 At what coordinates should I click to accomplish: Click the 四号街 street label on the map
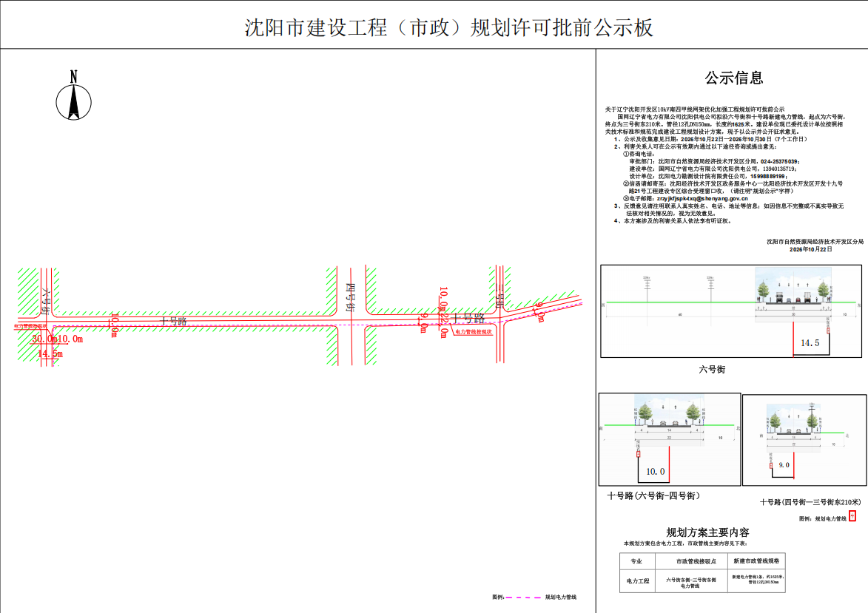[350, 297]
